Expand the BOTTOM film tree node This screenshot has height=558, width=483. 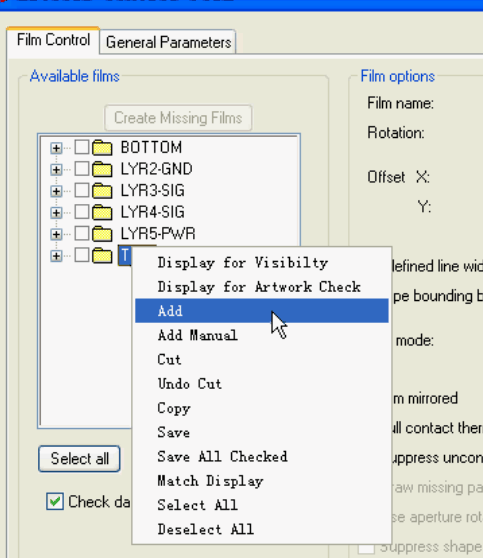click(x=56, y=148)
